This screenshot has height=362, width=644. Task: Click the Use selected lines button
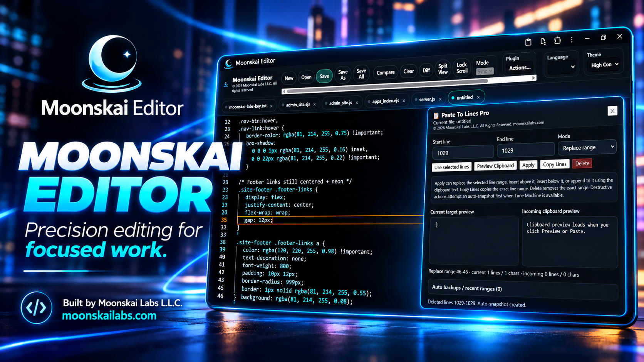click(x=451, y=167)
